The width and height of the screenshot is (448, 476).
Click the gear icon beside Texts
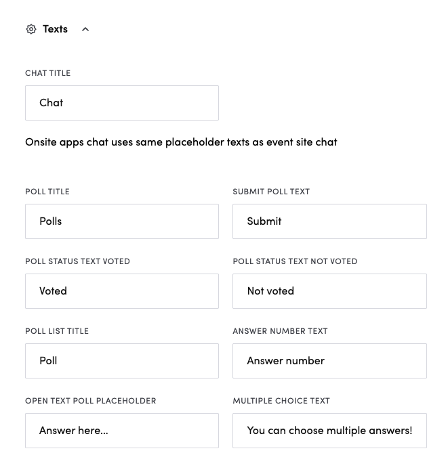[30, 29]
